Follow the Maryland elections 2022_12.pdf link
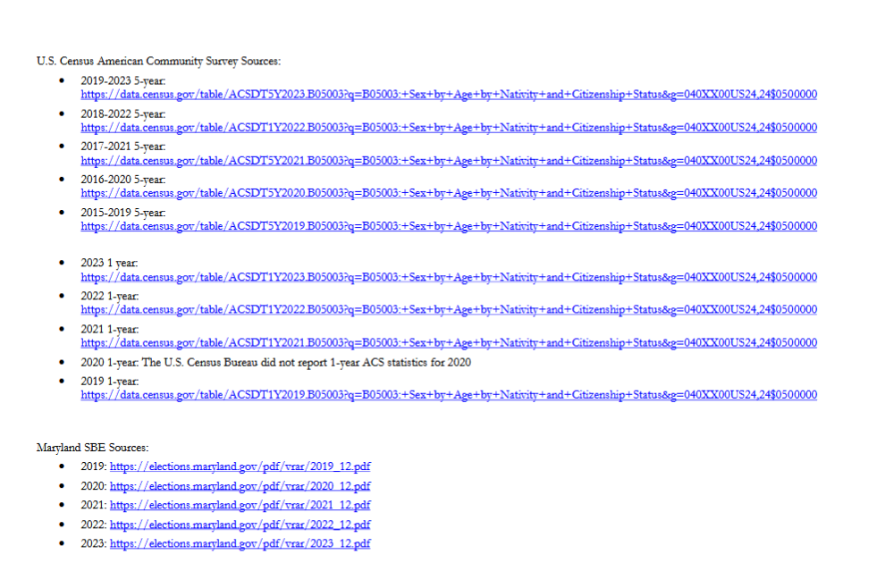885x588 pixels. pos(240,525)
